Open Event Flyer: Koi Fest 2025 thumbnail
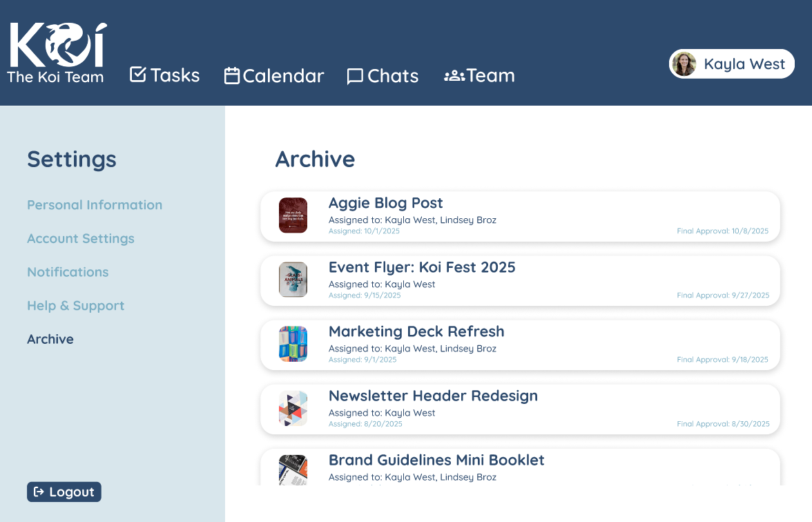Image resolution: width=812 pixels, height=522 pixels. [x=293, y=280]
